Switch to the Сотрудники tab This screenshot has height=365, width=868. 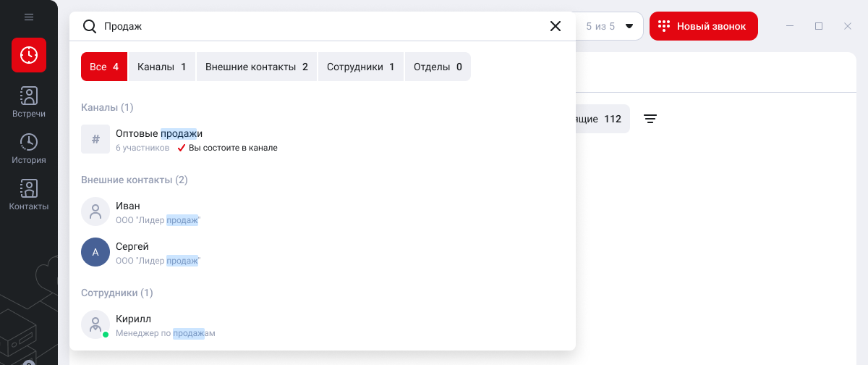pyautogui.click(x=360, y=67)
